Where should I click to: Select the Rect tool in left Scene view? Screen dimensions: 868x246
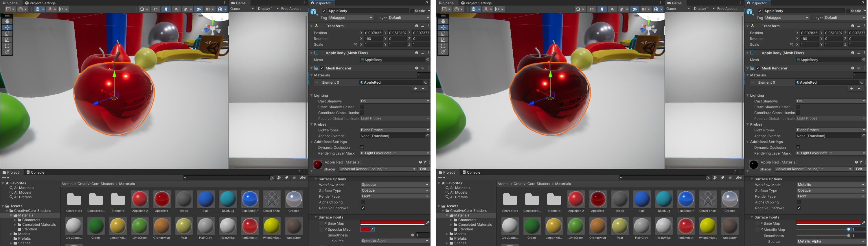point(7,45)
